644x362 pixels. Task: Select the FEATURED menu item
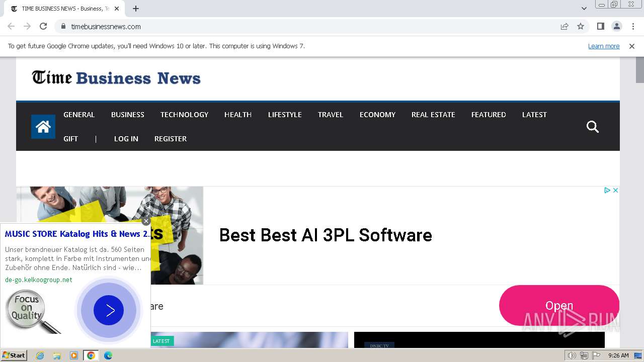coord(489,115)
